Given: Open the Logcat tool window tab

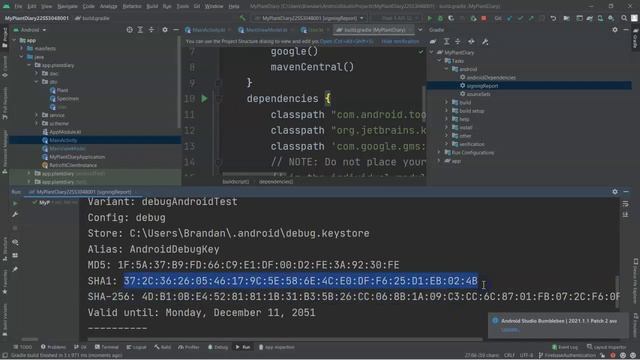Looking at the screenshot, I should pyautogui.click(x=136, y=347).
